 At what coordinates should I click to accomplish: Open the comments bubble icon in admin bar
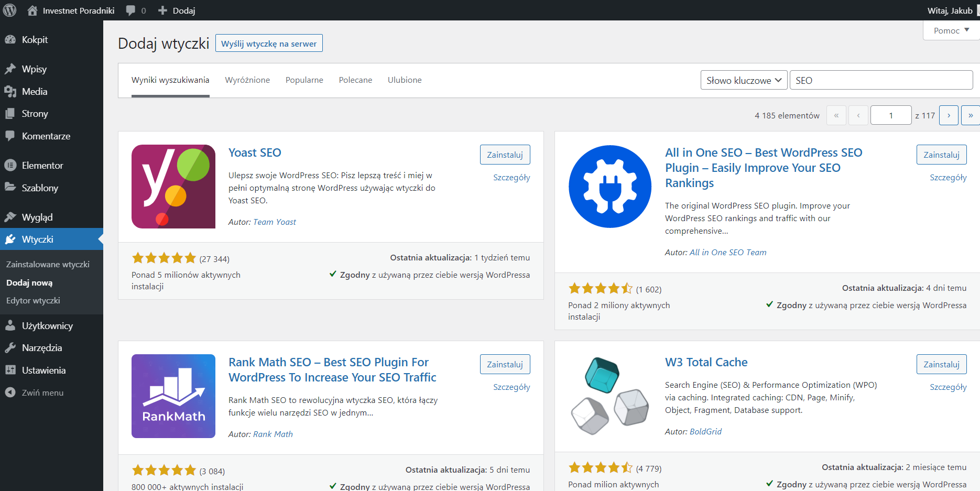pos(131,10)
